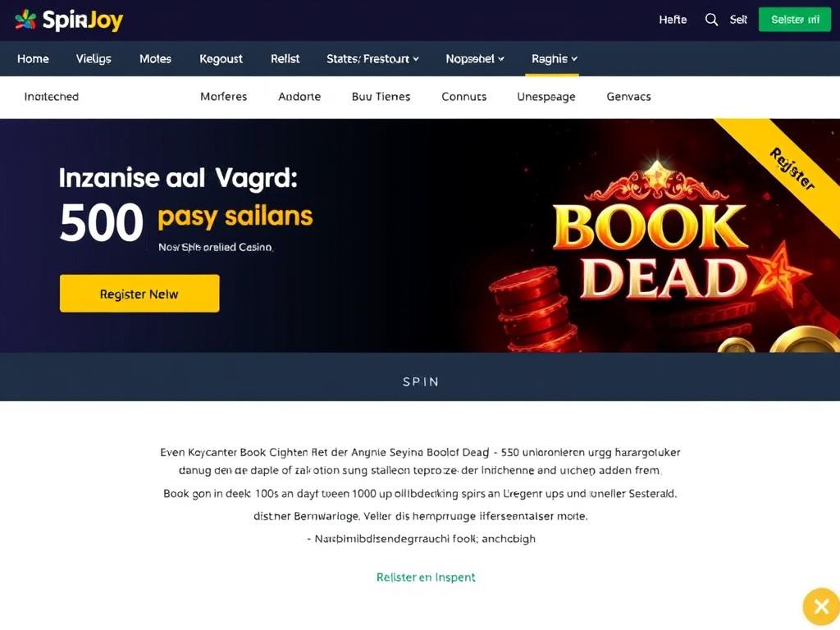This screenshot has height=630, width=840.
Task: Click the Hefte link in header
Action: click(x=673, y=20)
